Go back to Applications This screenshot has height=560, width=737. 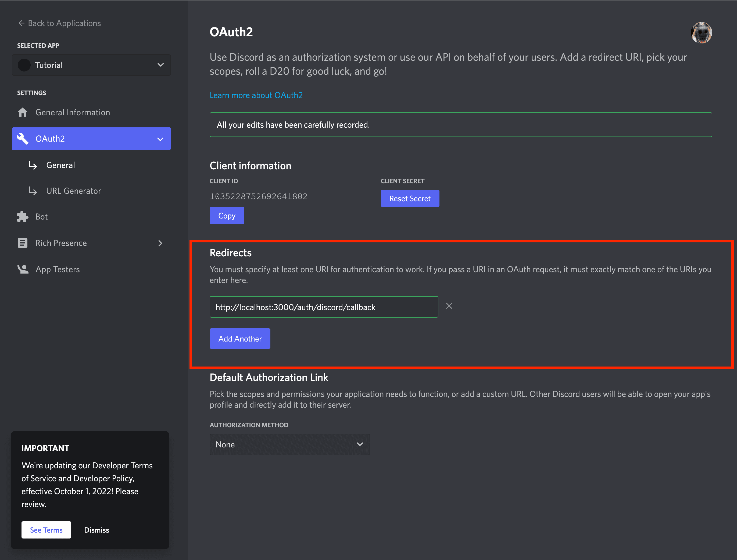(x=59, y=23)
